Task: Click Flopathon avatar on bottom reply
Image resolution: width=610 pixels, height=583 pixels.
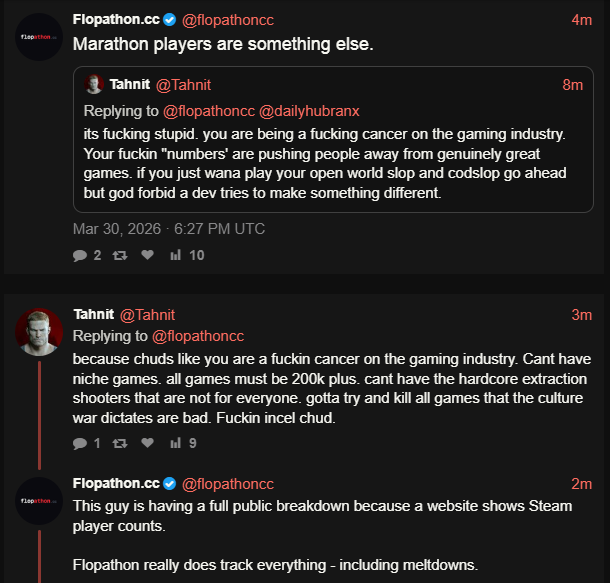Action: click(40, 500)
